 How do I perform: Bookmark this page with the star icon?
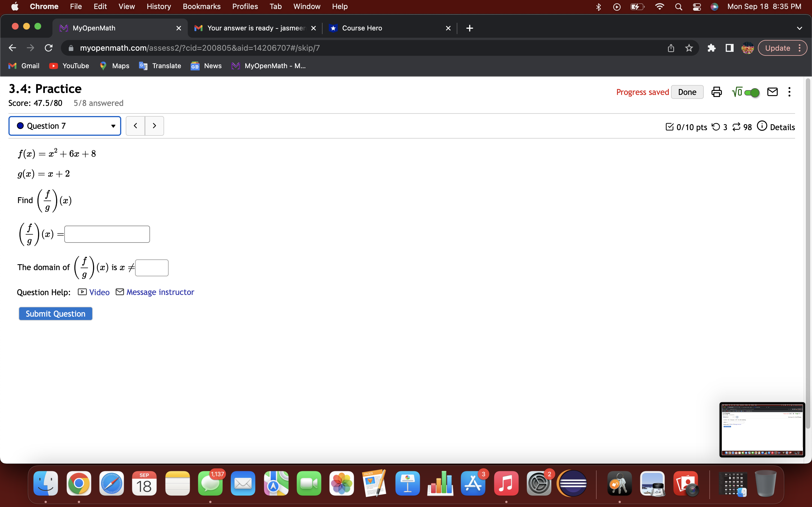pyautogui.click(x=689, y=48)
